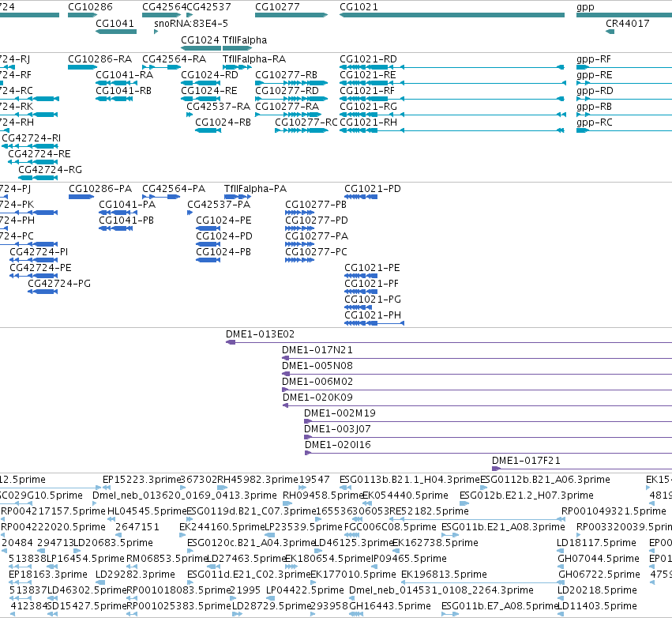Screen dimensions: 672x618
Task: Select the CG1041 gene label
Action: 115,24
